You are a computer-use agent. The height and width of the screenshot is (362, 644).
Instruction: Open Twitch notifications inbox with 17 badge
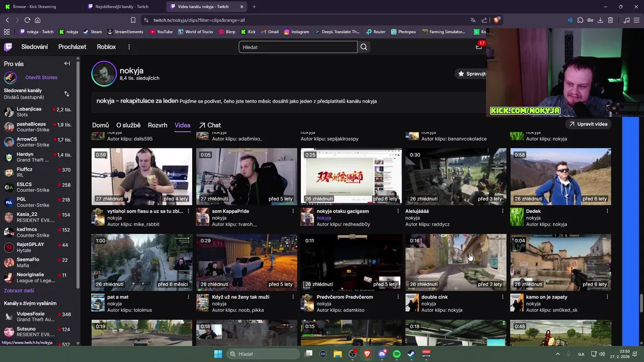(479, 46)
